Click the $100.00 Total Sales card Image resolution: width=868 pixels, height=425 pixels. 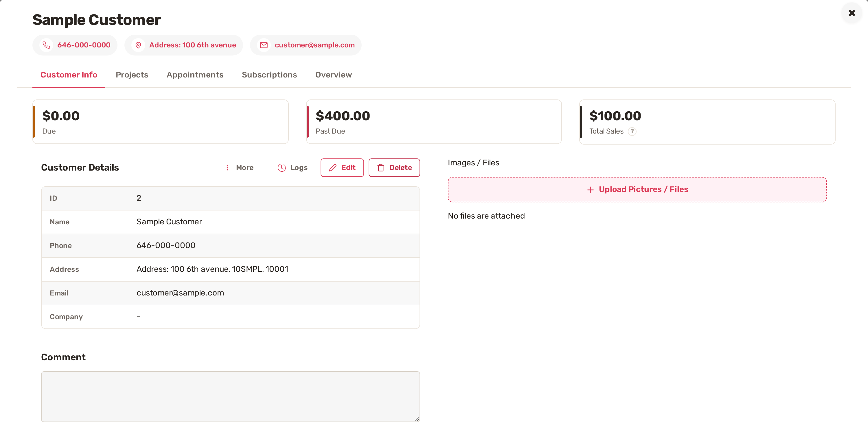707,121
